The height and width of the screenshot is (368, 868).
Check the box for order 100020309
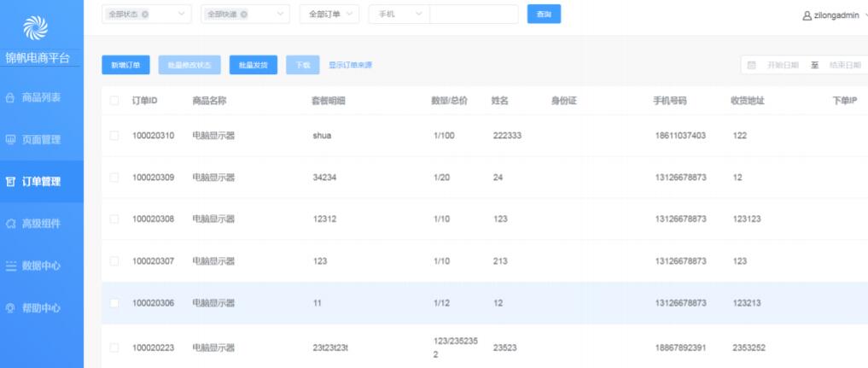114,178
